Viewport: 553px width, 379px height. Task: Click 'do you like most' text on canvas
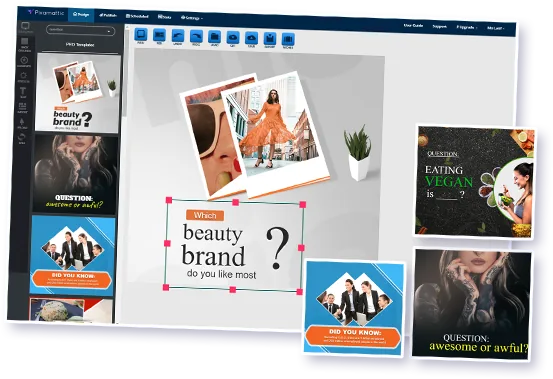(x=221, y=274)
